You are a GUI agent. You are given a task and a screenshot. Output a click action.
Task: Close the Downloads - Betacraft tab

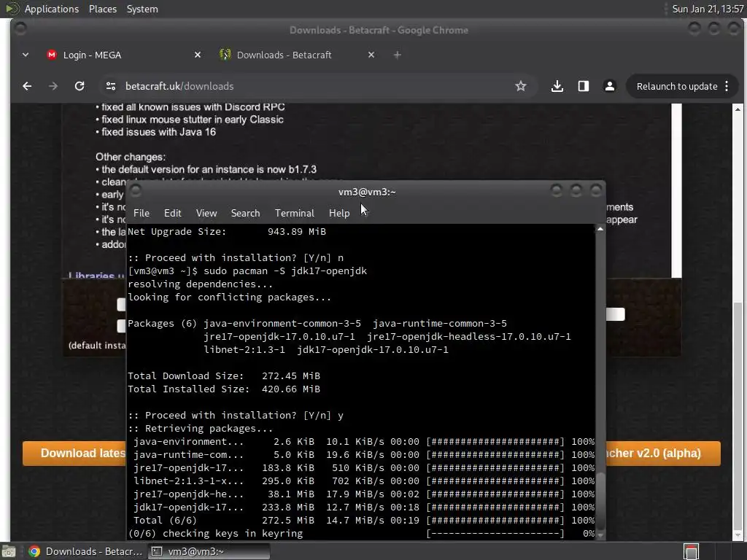coord(371,55)
